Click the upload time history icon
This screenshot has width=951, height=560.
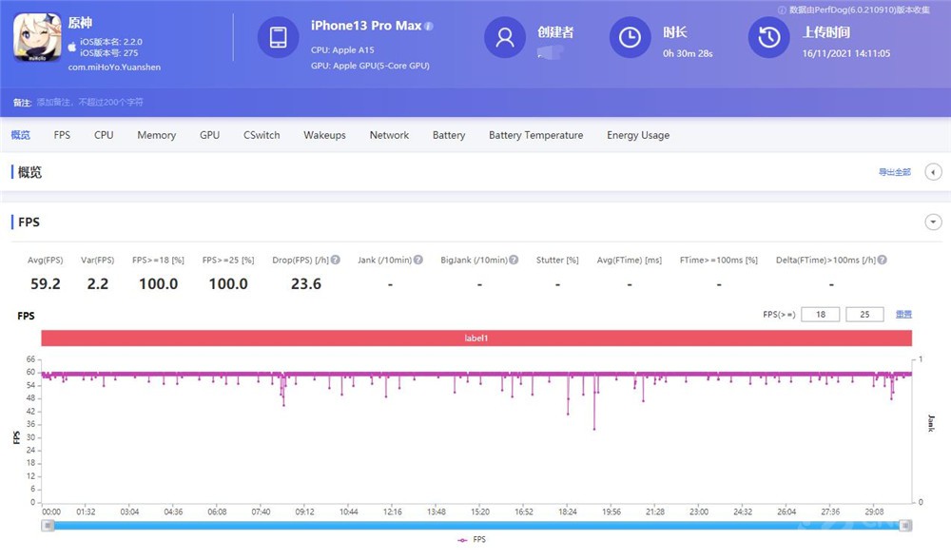click(x=769, y=38)
